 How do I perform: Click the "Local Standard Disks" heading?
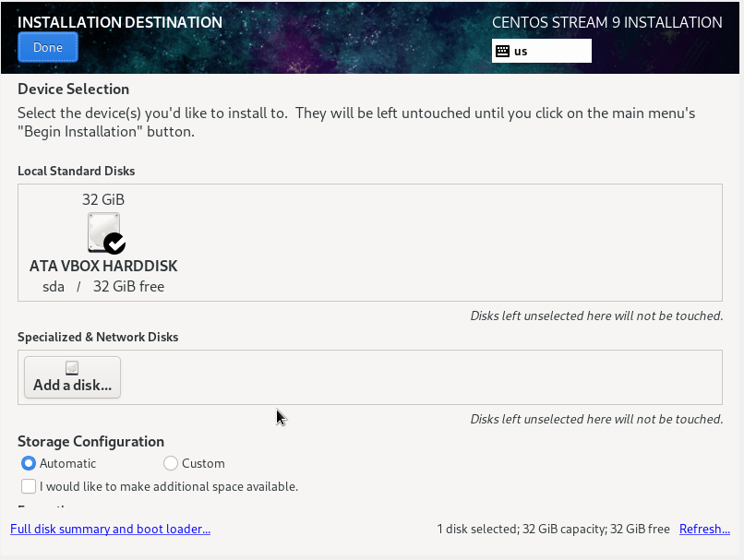click(77, 172)
